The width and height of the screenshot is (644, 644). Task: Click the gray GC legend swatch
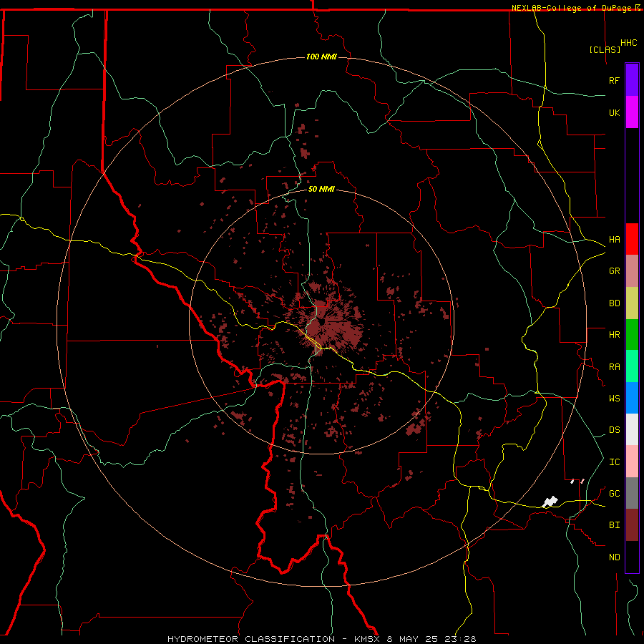click(632, 493)
